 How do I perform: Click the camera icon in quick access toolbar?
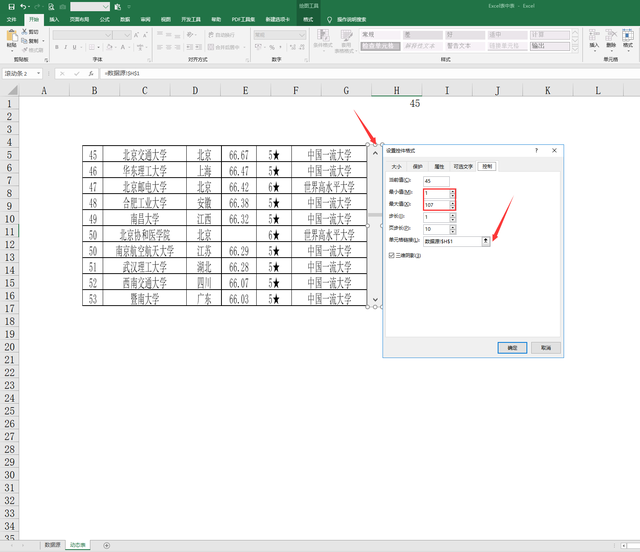pos(62,7)
